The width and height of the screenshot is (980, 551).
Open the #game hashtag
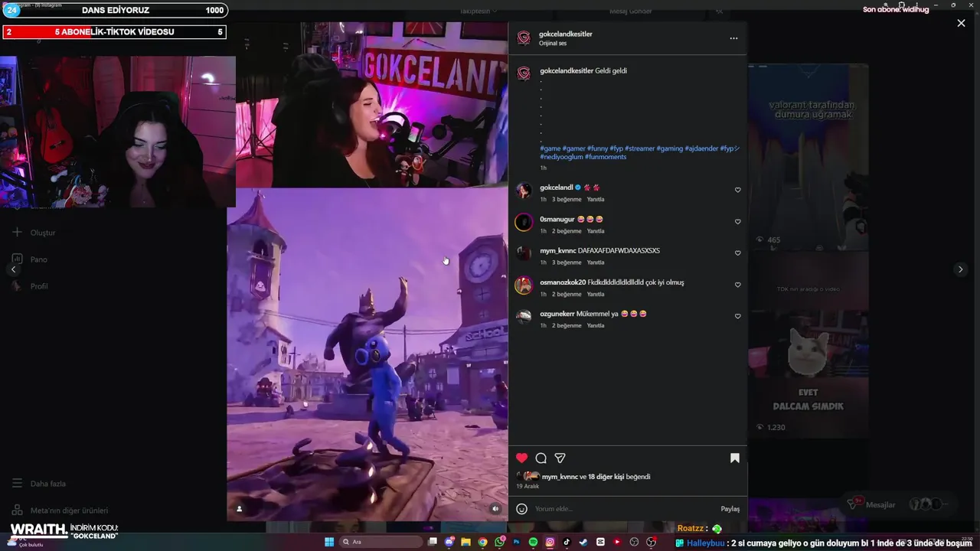point(550,148)
